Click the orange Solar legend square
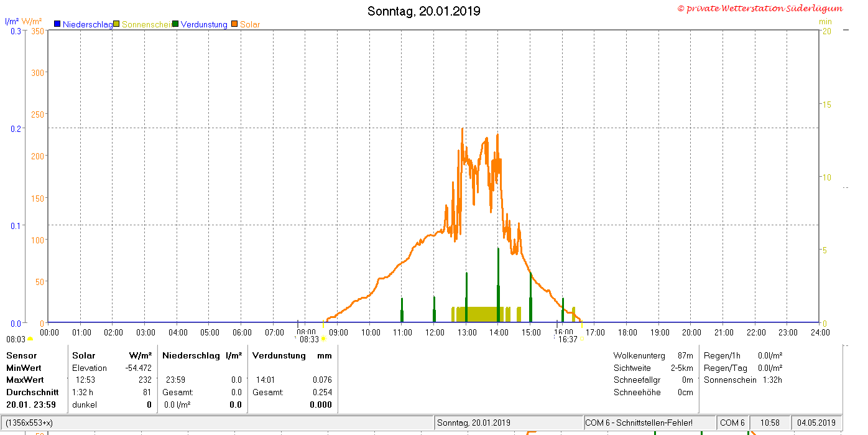Image resolution: width=868 pixels, height=435 pixels. coord(234,24)
